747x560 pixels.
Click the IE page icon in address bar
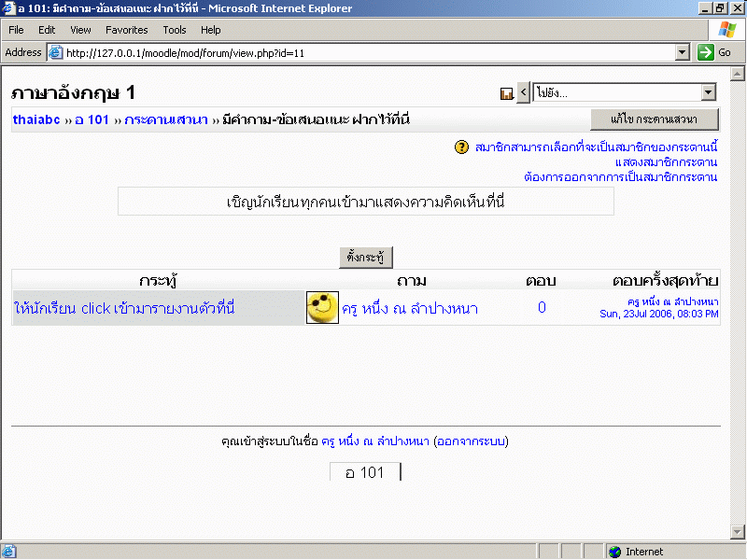[56, 52]
